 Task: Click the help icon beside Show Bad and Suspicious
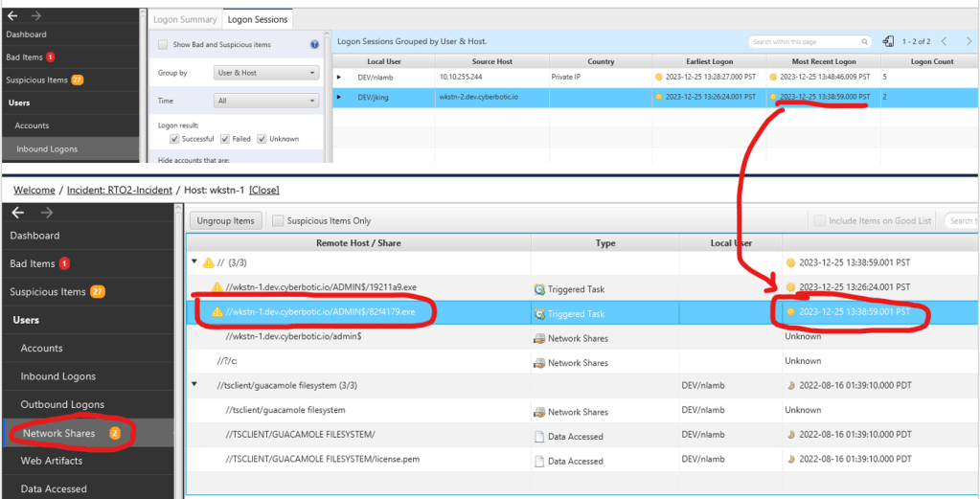pos(314,44)
